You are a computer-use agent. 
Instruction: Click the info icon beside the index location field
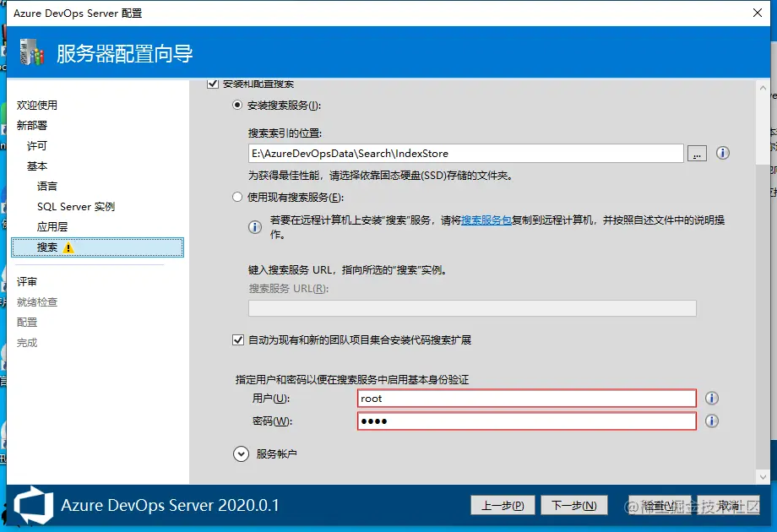point(722,153)
